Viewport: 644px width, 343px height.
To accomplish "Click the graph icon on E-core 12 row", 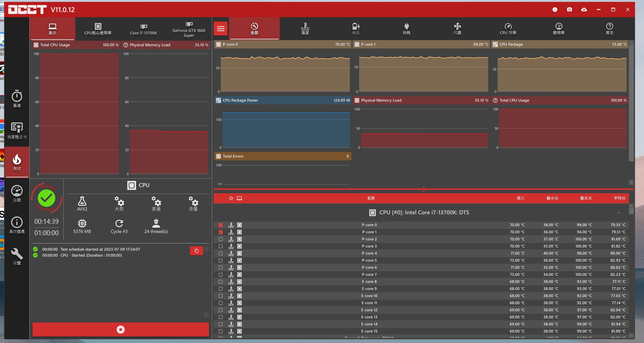I will coord(239,310).
